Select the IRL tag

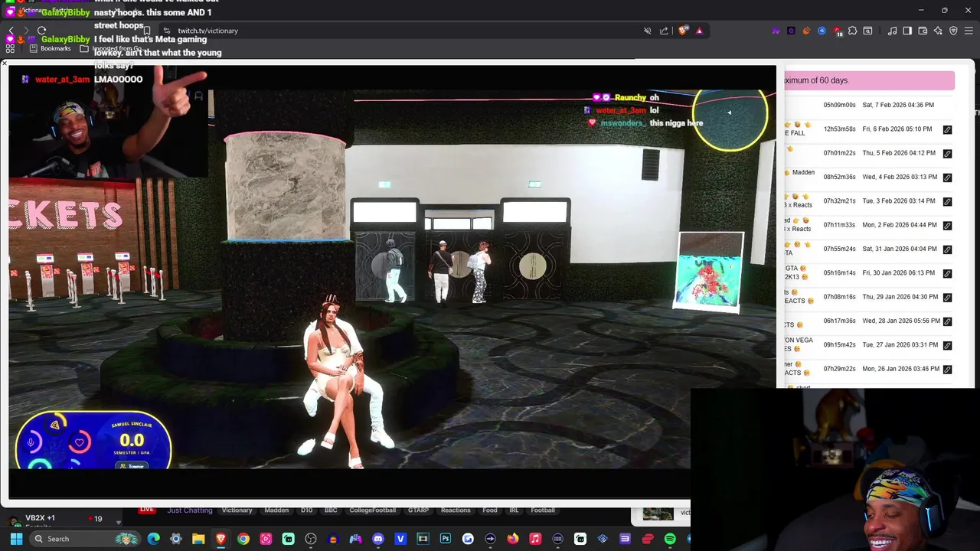514,510
